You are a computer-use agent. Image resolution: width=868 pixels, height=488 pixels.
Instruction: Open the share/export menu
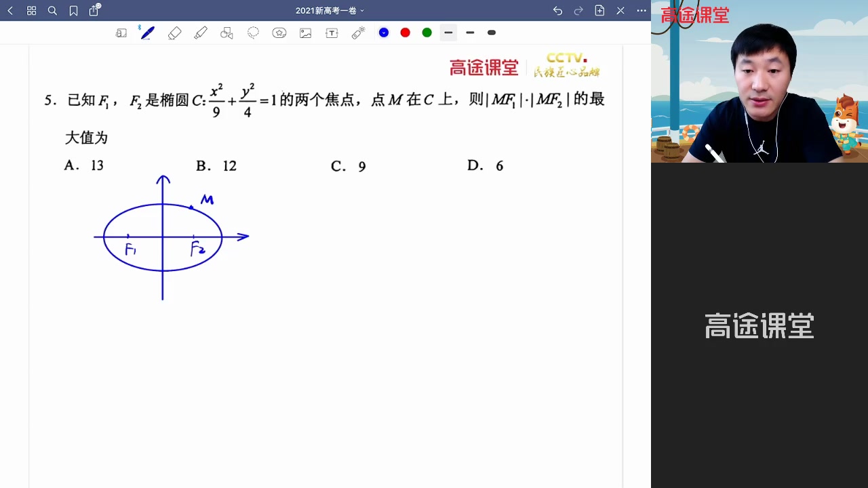(94, 10)
